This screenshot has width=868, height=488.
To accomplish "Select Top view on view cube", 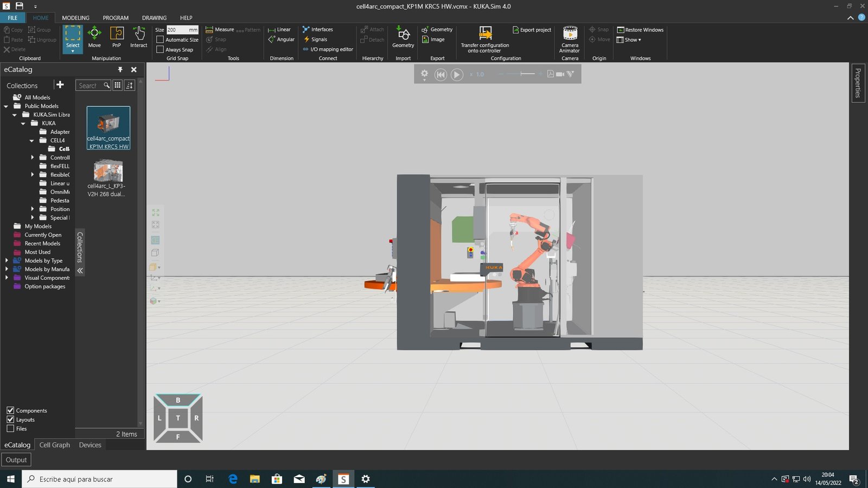I will (x=178, y=418).
